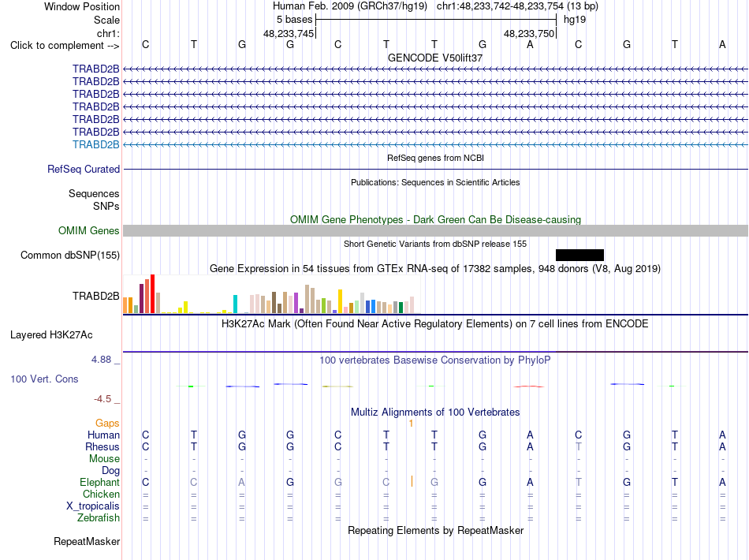Image resolution: width=749 pixels, height=560 pixels.
Task: Click the X_tropicalis alignment row label
Action: coord(93,506)
